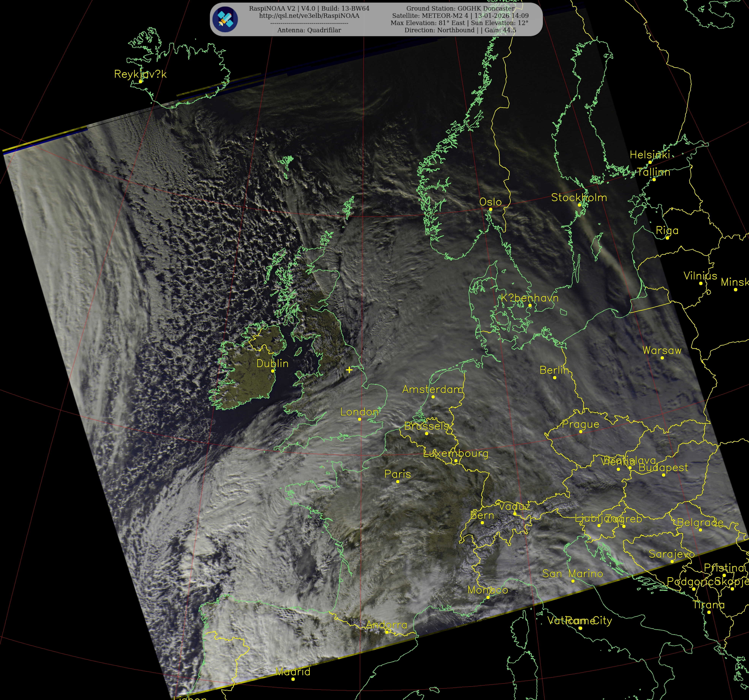Click the Prague city marker dot
Screen dimensions: 749x700
coord(581,432)
